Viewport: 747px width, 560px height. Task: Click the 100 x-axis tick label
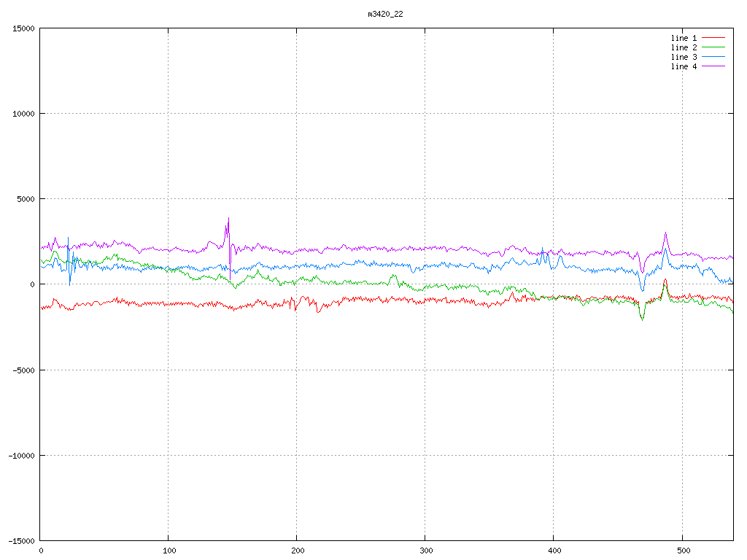point(169,551)
